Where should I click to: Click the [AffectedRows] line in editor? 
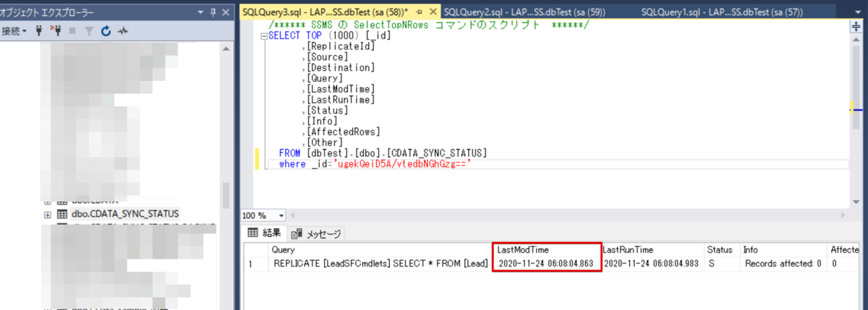tap(341, 132)
